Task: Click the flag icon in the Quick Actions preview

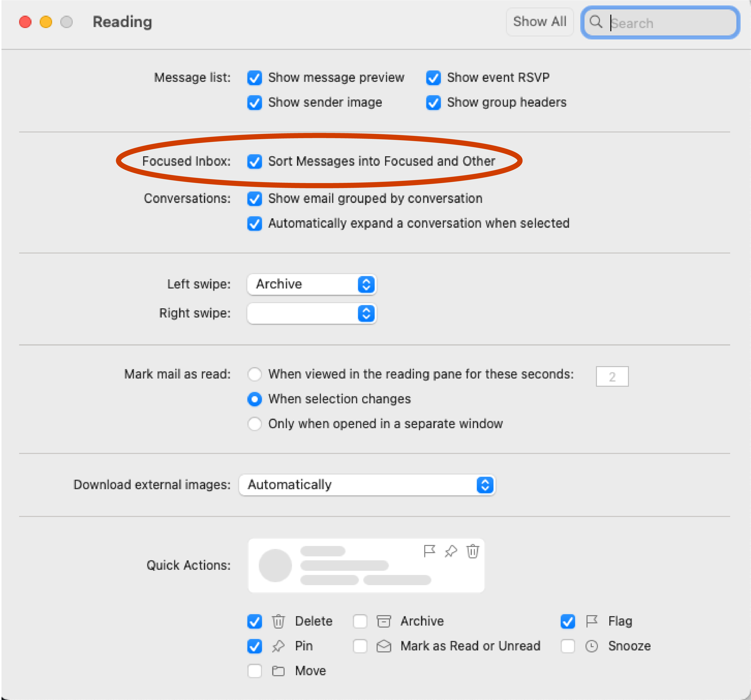Action: click(429, 551)
